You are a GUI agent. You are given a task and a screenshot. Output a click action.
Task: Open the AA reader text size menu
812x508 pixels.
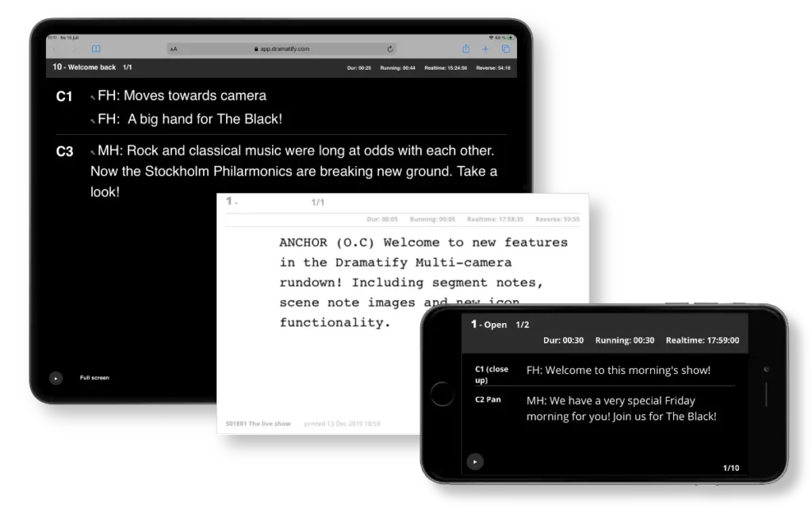pos(174,48)
